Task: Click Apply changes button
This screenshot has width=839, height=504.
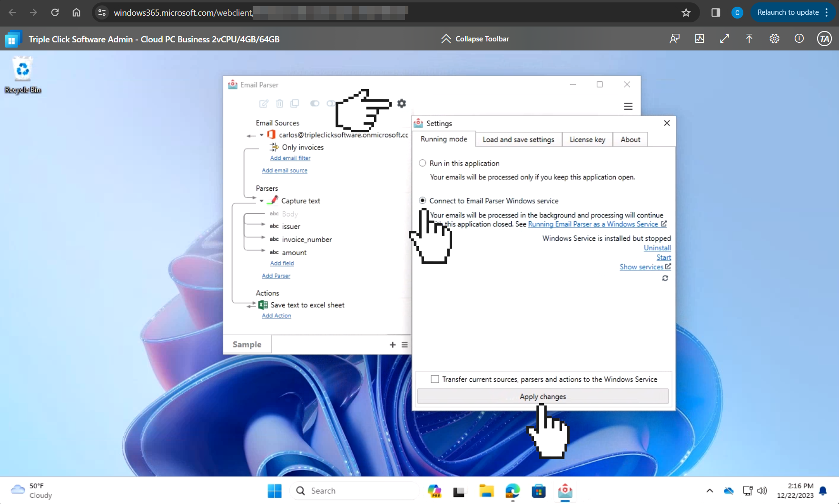Action: click(x=543, y=396)
